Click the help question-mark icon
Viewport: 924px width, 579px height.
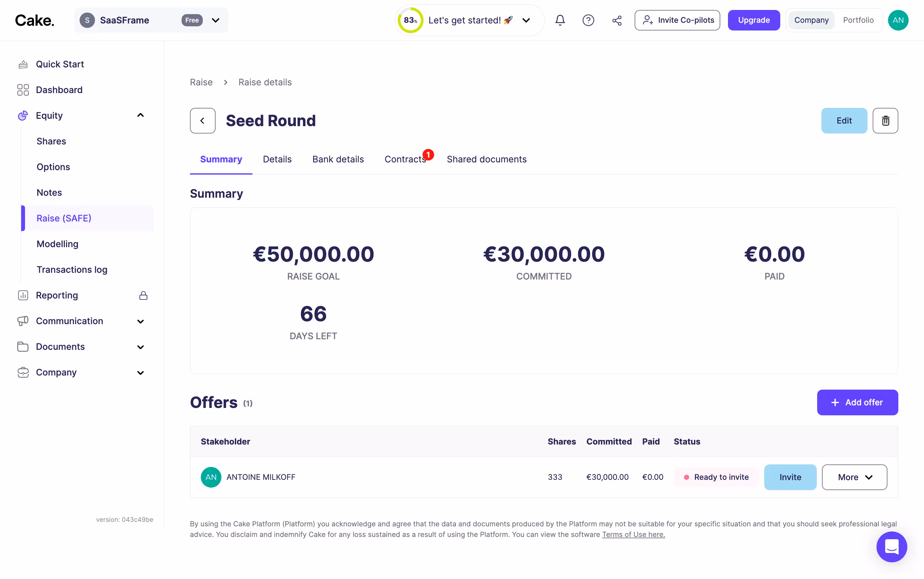click(588, 20)
